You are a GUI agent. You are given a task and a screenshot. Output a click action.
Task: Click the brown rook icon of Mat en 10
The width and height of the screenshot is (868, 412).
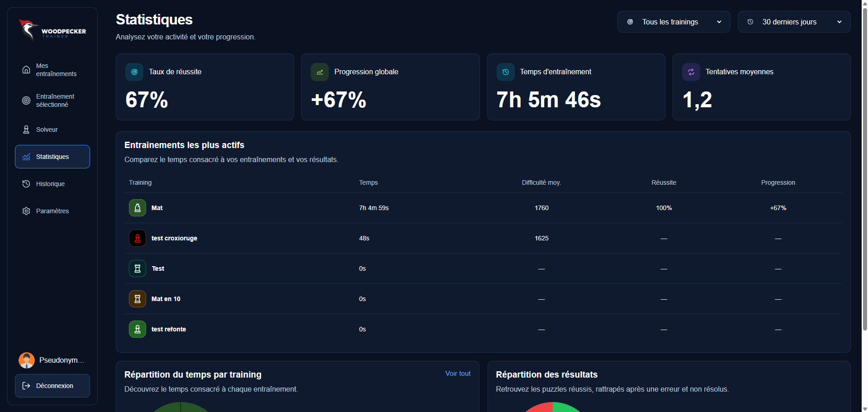pos(138,299)
